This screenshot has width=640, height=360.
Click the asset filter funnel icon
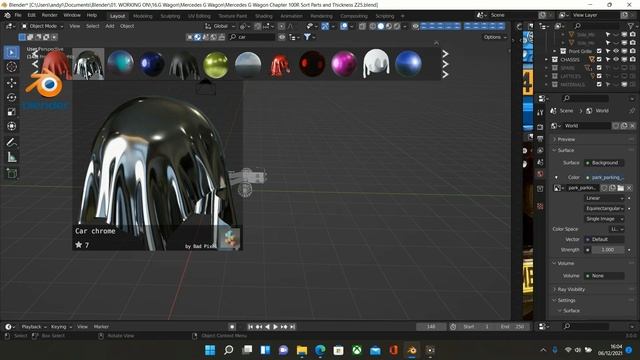tap(307, 37)
